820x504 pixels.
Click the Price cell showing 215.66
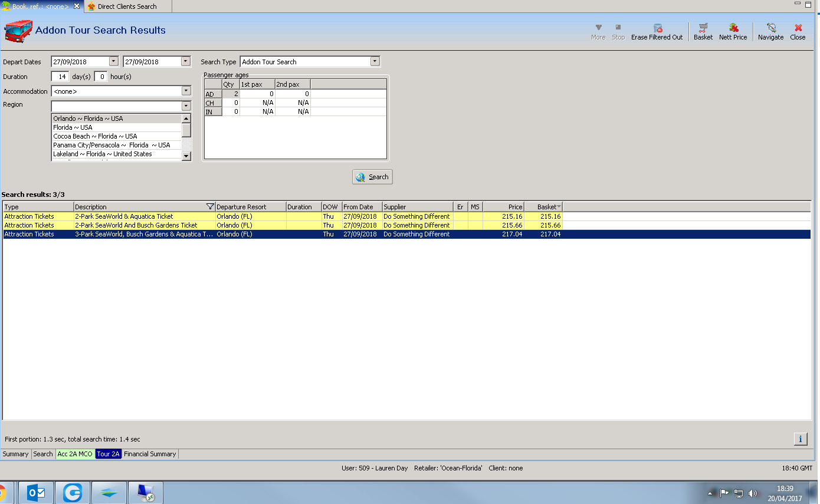[504, 225]
